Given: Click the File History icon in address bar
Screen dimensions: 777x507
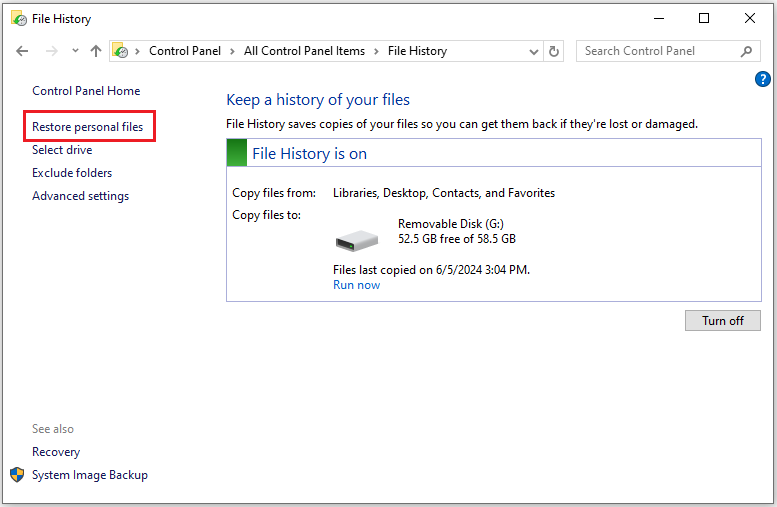Looking at the screenshot, I should [x=120, y=51].
